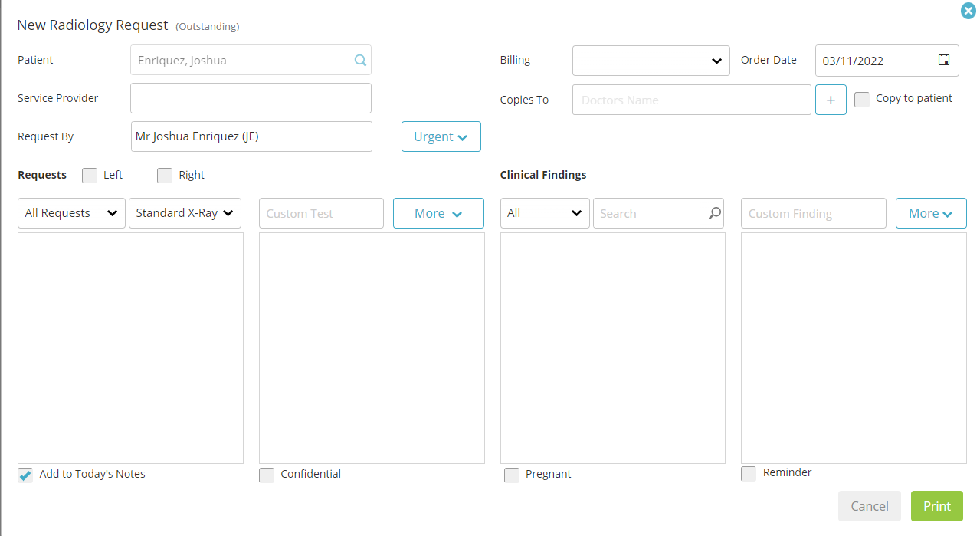The width and height of the screenshot is (980, 536).
Task: Click the Request By field
Action: click(x=251, y=136)
